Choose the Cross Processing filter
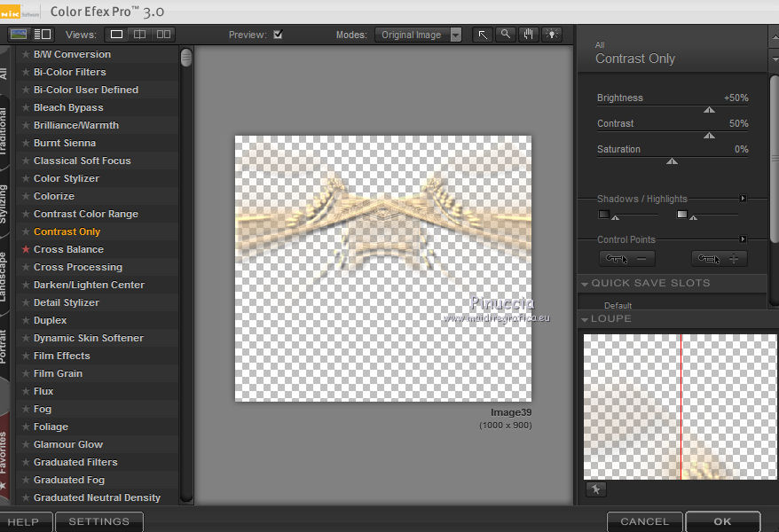 [x=97, y=267]
